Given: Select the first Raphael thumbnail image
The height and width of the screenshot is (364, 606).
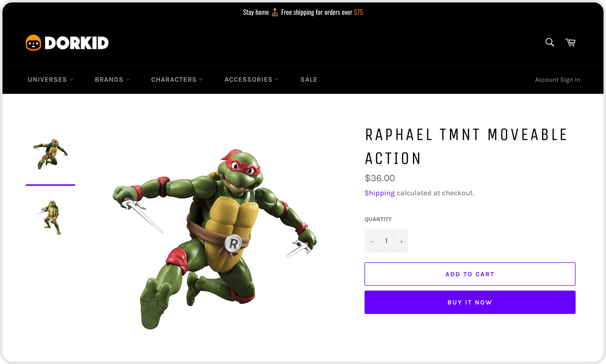Looking at the screenshot, I should tap(50, 154).
